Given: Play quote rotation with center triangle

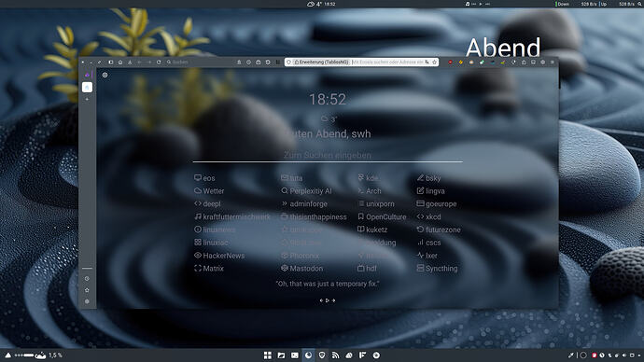Looking at the screenshot, I should (328, 300).
